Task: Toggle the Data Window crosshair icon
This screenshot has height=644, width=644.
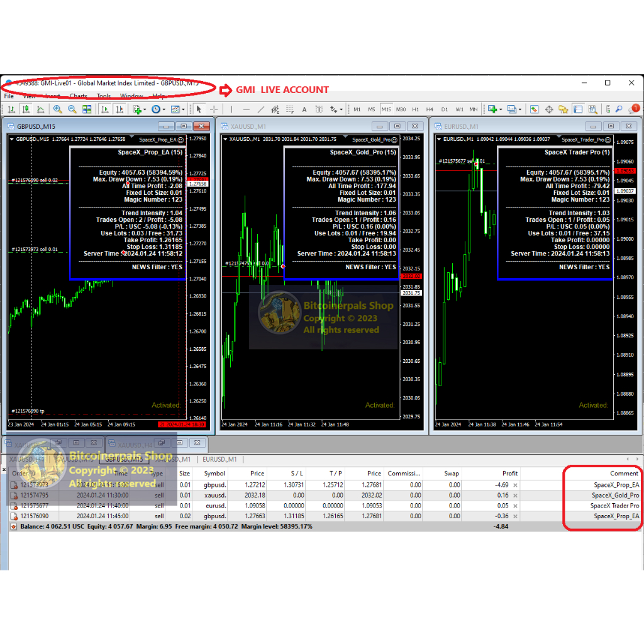Action: tap(549, 109)
